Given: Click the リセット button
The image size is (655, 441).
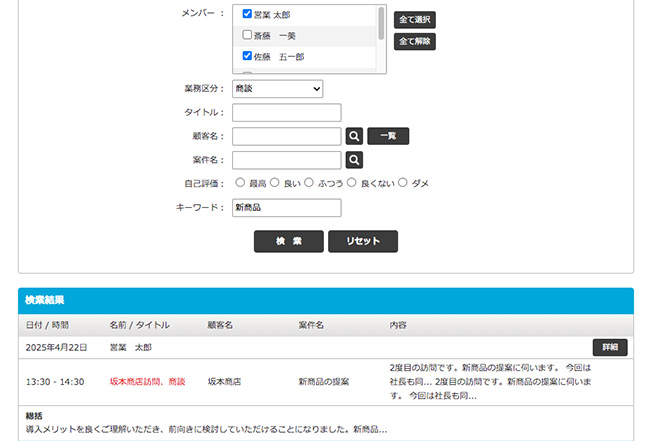Looking at the screenshot, I should (x=363, y=241).
